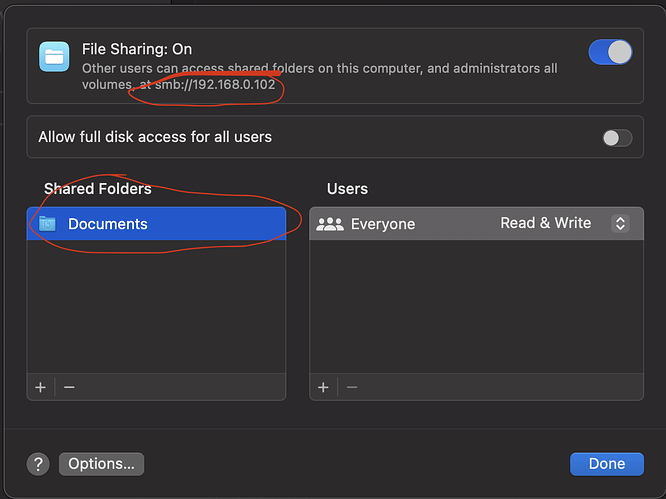Click the smb://192.168.0.102 address text

tap(215, 85)
